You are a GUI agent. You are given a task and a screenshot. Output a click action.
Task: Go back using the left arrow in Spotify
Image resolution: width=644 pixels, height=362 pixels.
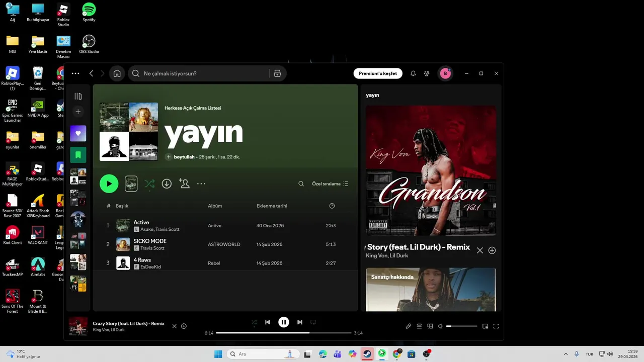tap(91, 73)
